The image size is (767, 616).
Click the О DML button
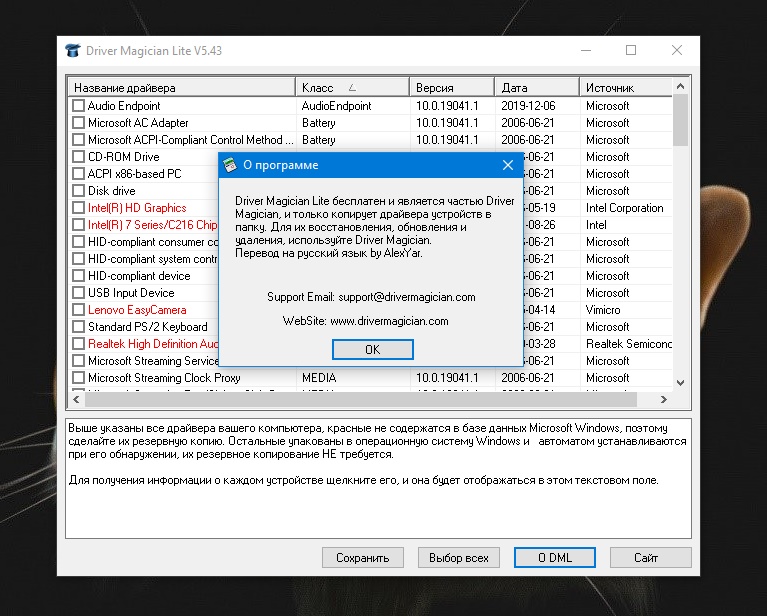555,558
